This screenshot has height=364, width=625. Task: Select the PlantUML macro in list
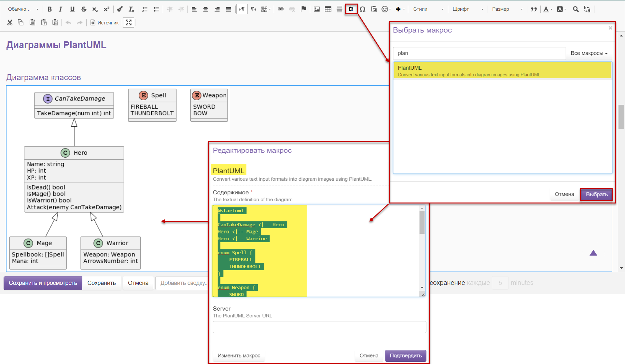pos(503,71)
